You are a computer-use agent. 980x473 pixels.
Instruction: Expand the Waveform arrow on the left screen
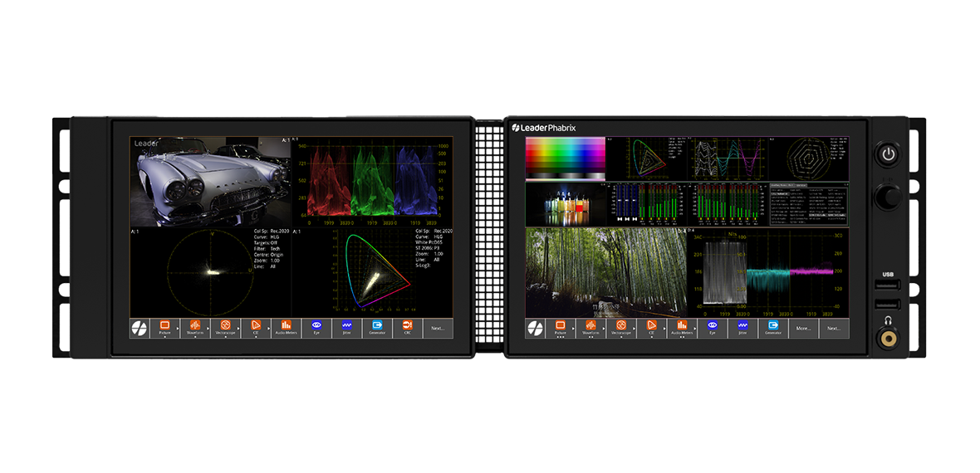click(x=208, y=328)
